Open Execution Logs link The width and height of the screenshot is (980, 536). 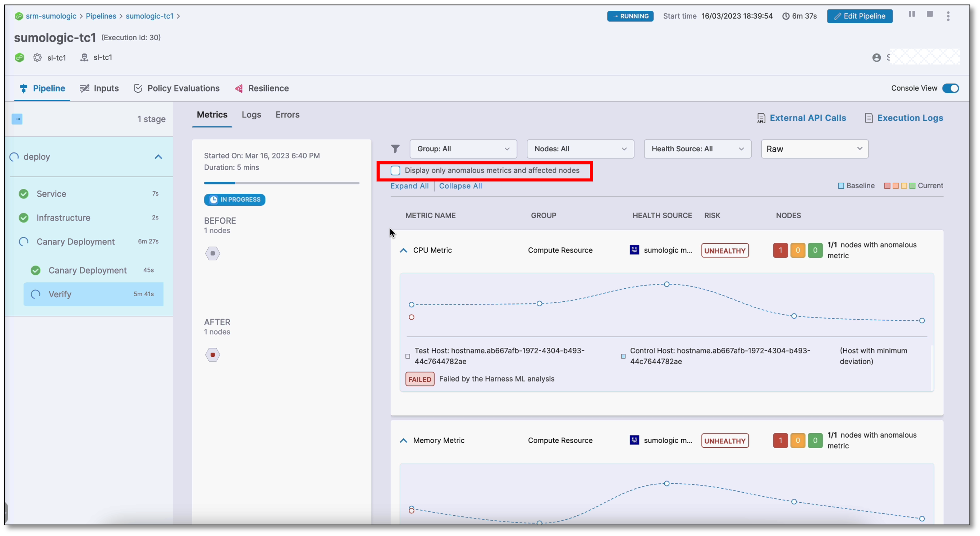pyautogui.click(x=910, y=118)
